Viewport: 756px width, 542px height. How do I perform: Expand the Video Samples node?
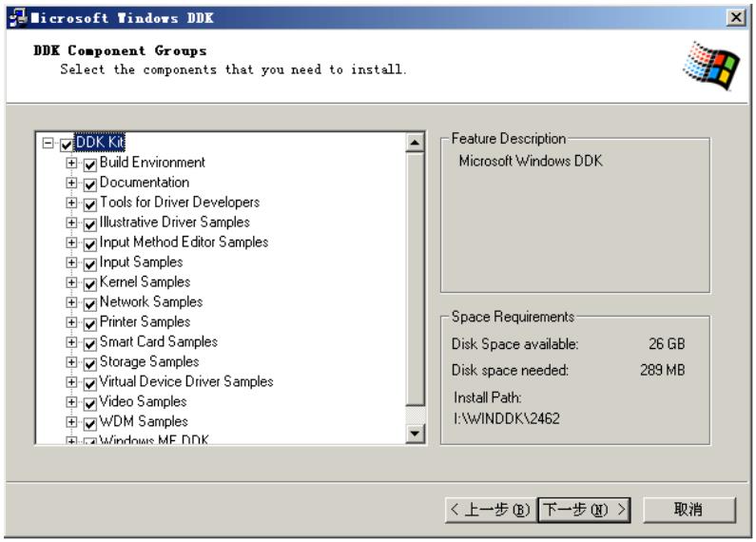[71, 402]
